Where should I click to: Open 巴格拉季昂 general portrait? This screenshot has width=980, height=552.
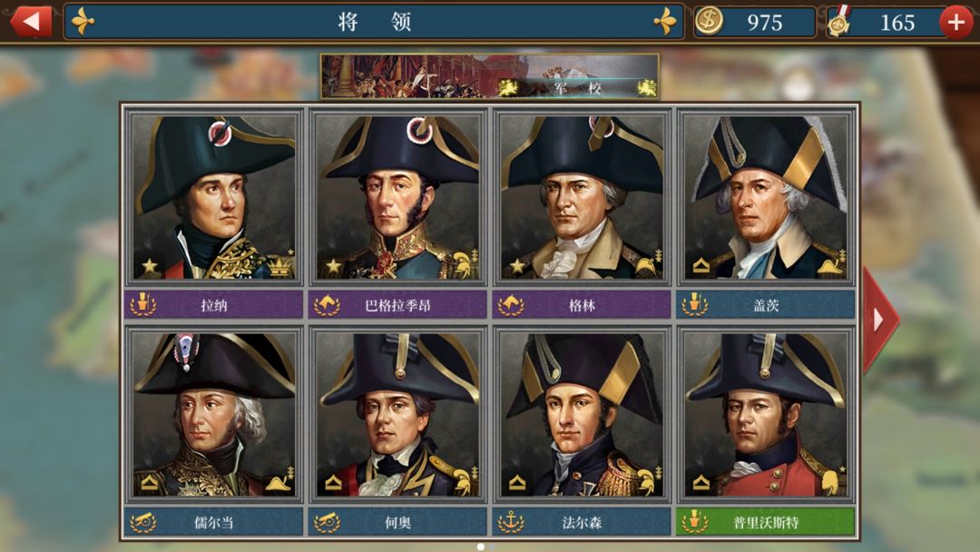pyautogui.click(x=397, y=198)
